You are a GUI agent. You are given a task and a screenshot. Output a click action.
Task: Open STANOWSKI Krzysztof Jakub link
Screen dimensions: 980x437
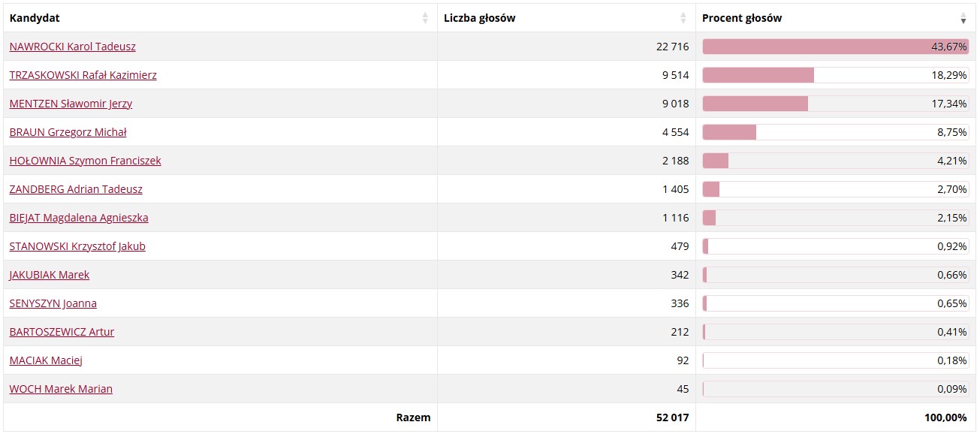click(77, 246)
